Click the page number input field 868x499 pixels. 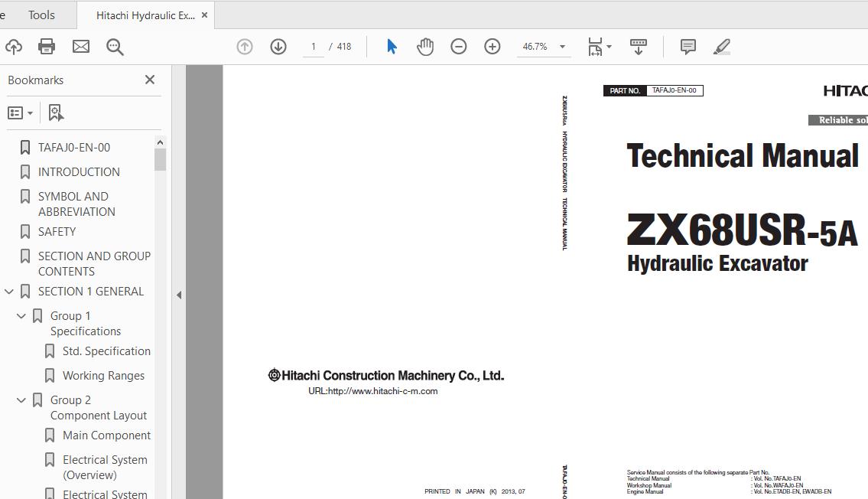tap(314, 47)
